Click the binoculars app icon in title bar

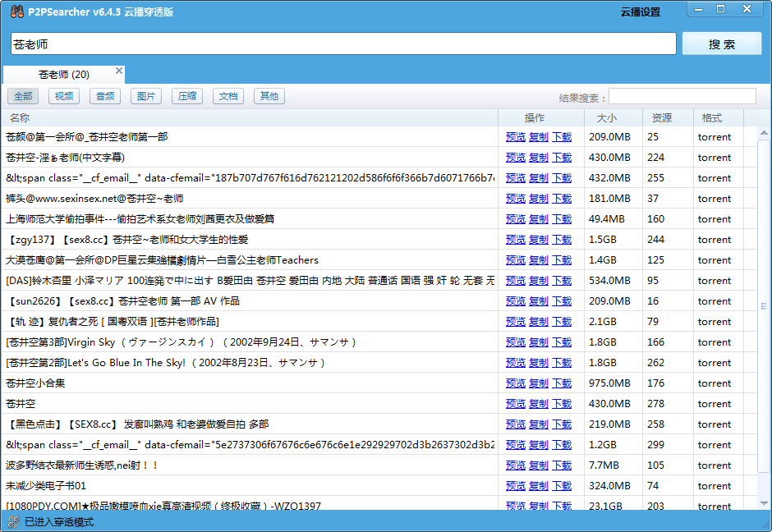pyautogui.click(x=16, y=11)
